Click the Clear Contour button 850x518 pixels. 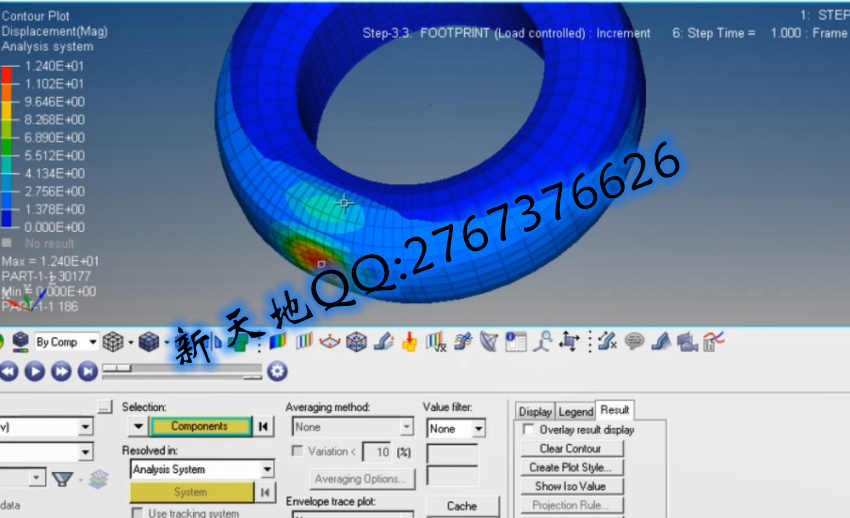(570, 449)
